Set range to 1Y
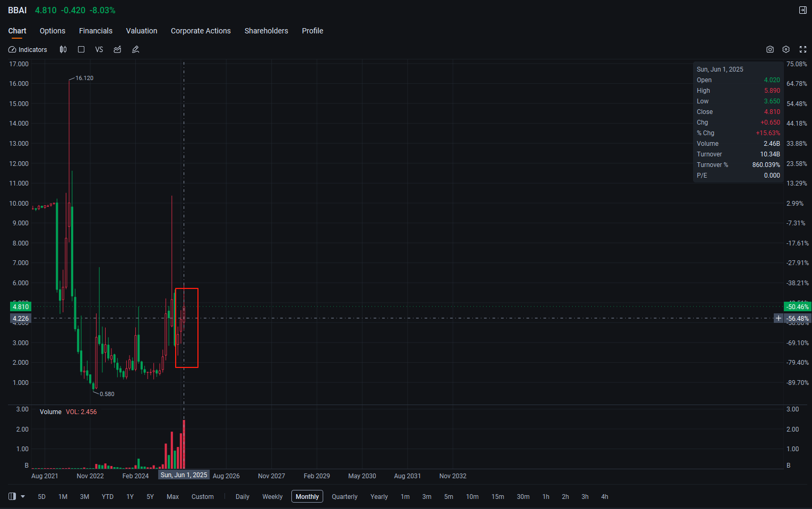The width and height of the screenshot is (812, 509). pos(130,497)
